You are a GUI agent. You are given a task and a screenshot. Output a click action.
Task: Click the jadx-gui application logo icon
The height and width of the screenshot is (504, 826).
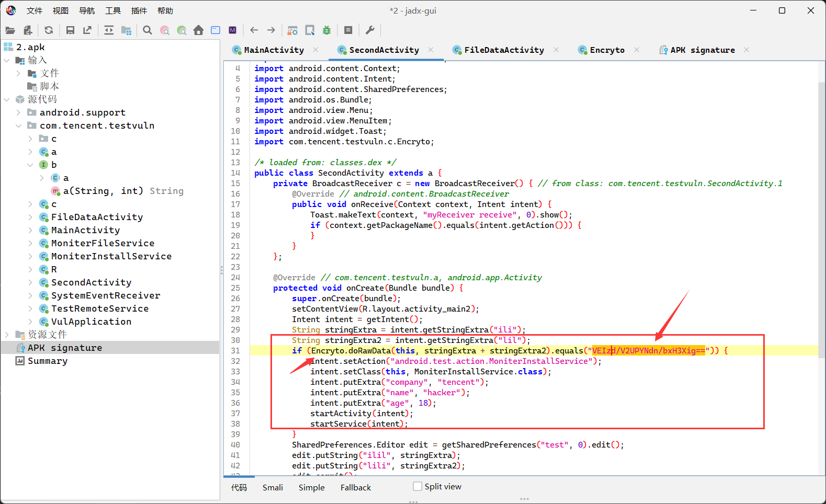coord(11,10)
